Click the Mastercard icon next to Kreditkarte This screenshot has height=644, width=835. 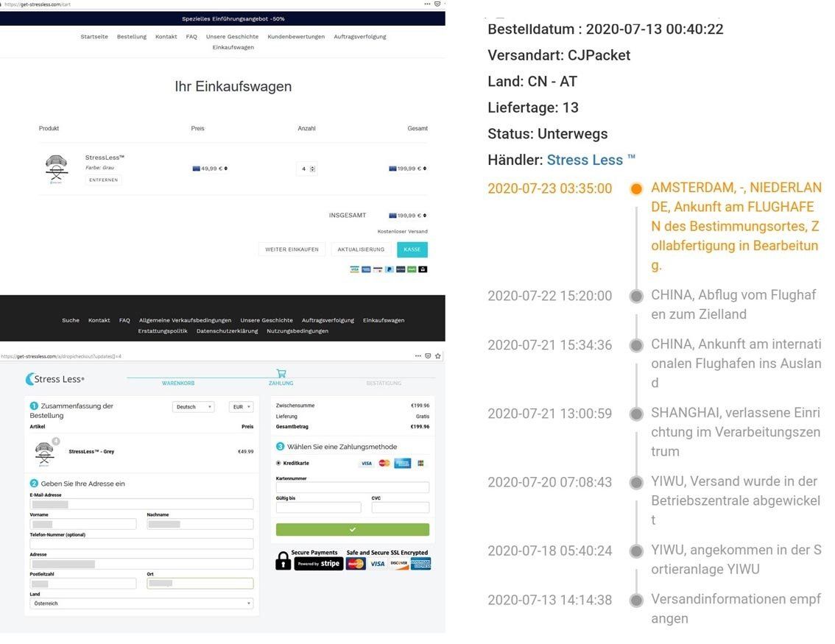point(384,463)
